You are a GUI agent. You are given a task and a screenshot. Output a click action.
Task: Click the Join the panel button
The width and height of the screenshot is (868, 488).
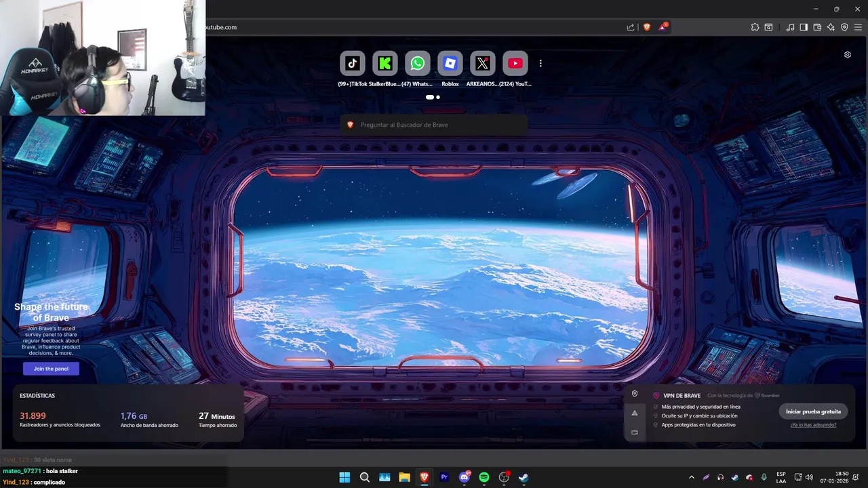tap(51, 369)
